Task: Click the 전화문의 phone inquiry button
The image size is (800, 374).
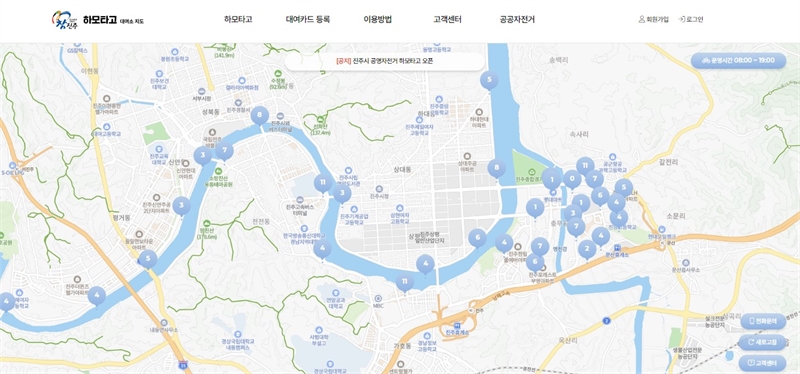Action: tap(762, 321)
